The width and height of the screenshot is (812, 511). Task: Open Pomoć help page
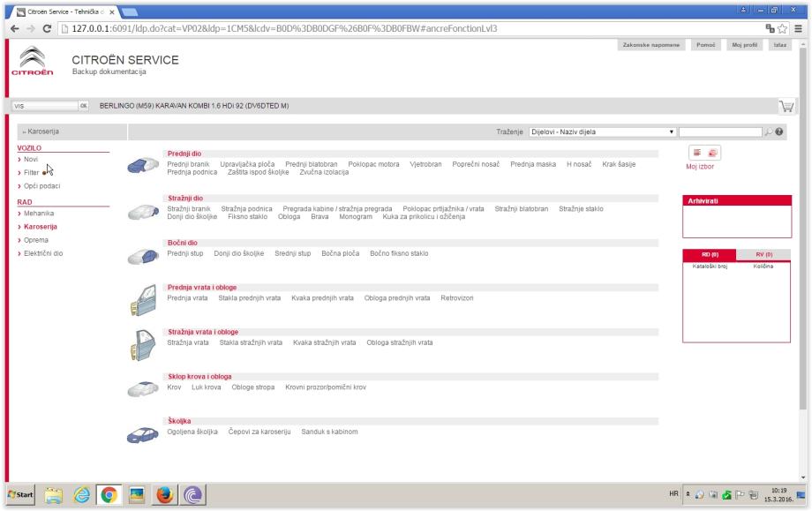click(705, 45)
